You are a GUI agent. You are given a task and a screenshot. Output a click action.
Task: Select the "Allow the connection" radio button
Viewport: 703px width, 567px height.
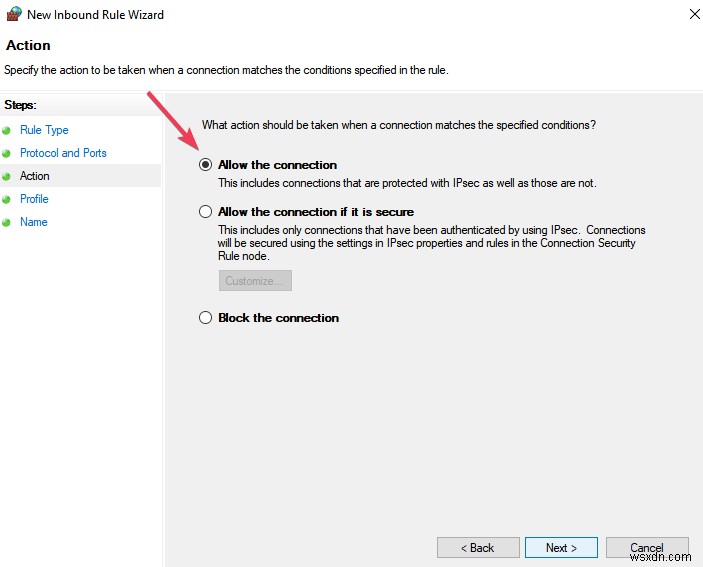[206, 165]
